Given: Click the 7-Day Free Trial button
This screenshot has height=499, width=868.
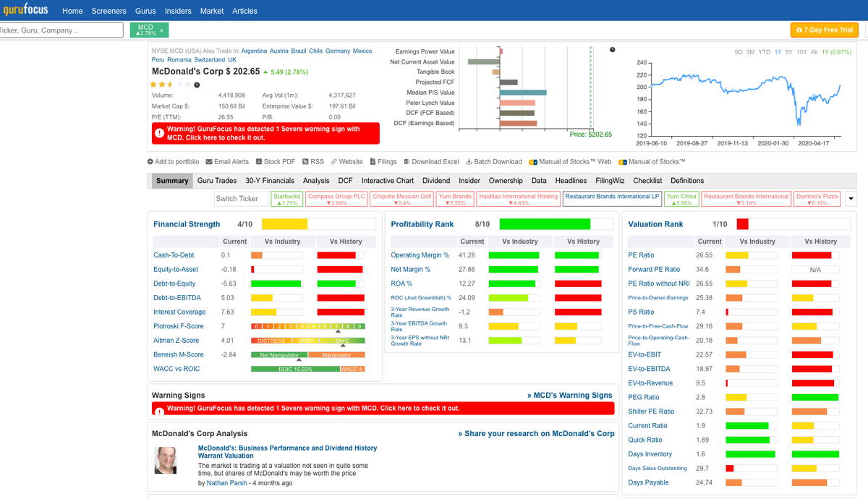Looking at the screenshot, I should 825,30.
